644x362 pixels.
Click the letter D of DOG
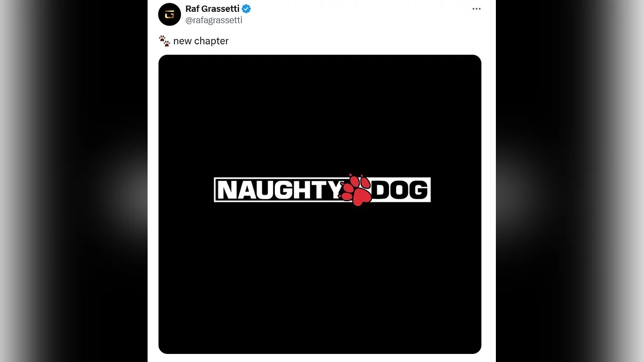coord(381,190)
